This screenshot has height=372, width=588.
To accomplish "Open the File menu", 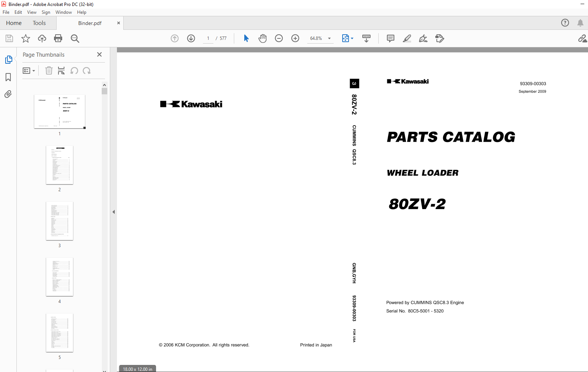I will (6, 12).
